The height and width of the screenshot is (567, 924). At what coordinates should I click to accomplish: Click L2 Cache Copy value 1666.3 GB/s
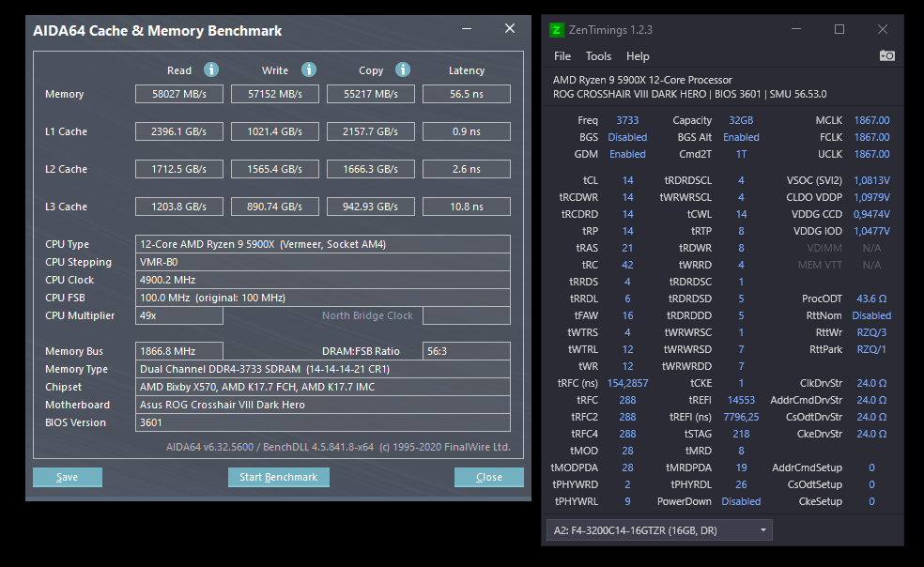pyautogui.click(x=371, y=169)
